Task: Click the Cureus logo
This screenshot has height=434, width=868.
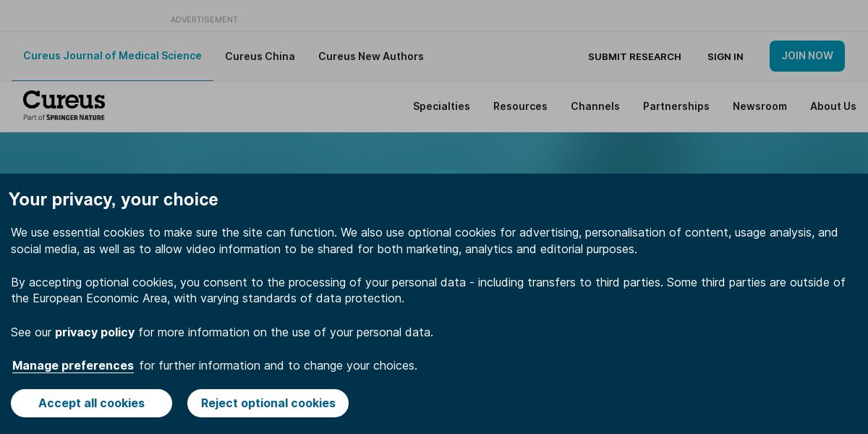Action: click(64, 106)
